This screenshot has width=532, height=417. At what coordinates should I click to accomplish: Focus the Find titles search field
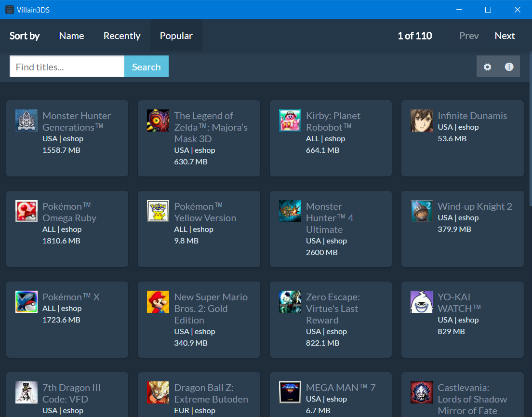click(x=67, y=67)
